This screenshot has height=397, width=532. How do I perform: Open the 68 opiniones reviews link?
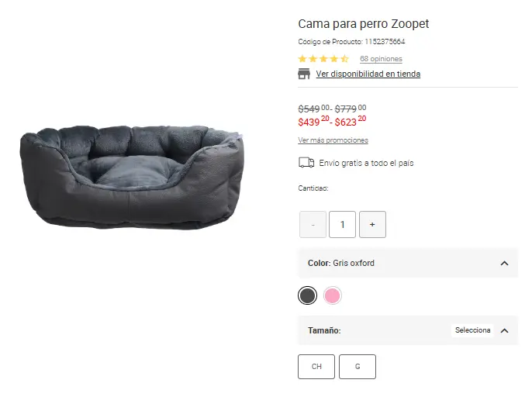381,59
